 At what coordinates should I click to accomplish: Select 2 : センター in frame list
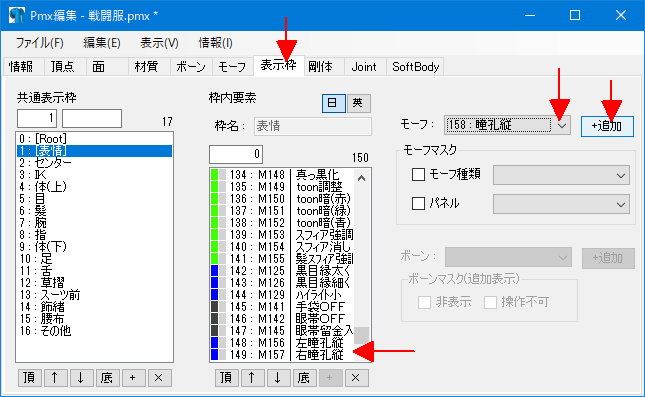(x=94, y=163)
